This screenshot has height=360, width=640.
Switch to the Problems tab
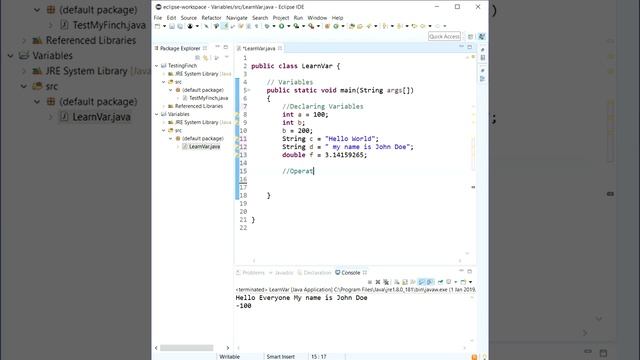tap(250, 273)
